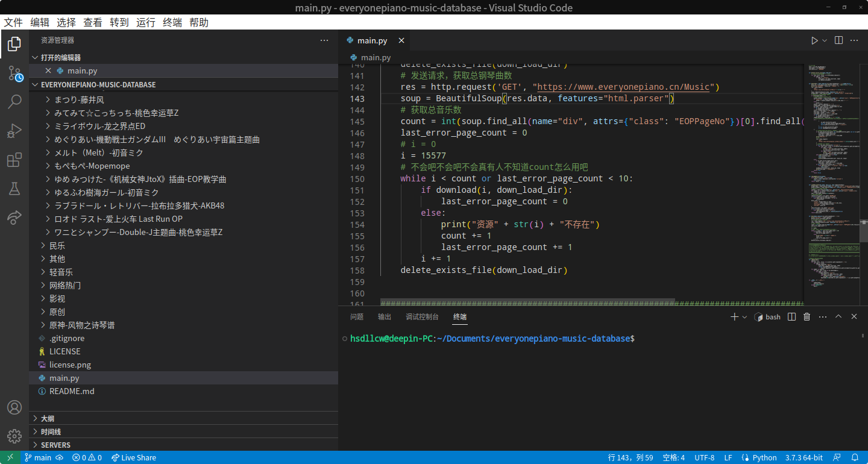
Task: Split the terminal panel
Action: coord(792,316)
